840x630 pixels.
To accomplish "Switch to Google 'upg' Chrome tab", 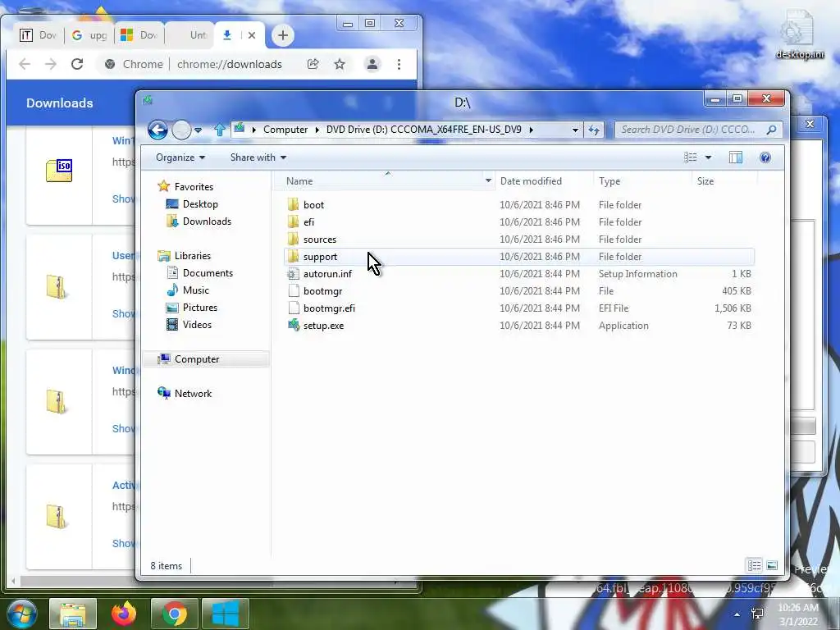I will 89,35.
